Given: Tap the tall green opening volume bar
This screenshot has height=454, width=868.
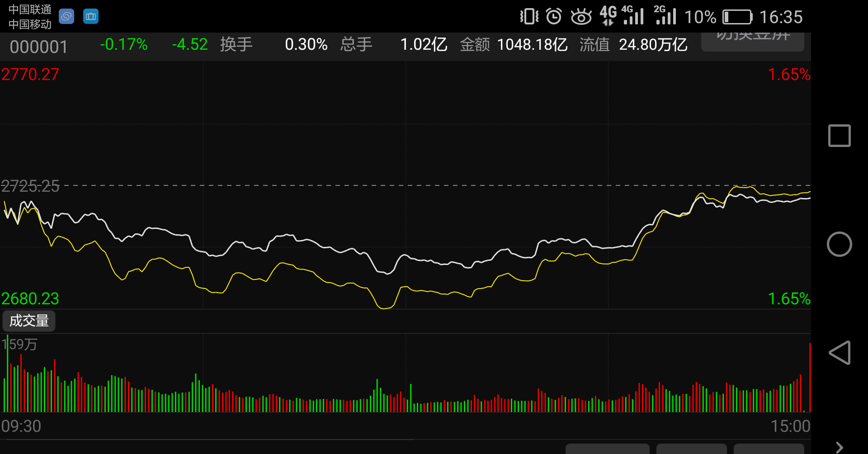Looking at the screenshot, I should [7, 374].
